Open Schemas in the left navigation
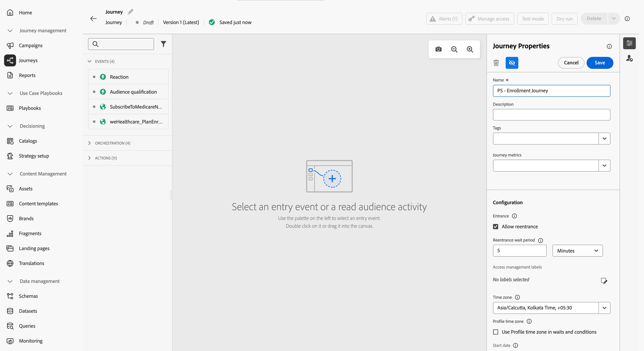The image size is (644, 351). 28,296
